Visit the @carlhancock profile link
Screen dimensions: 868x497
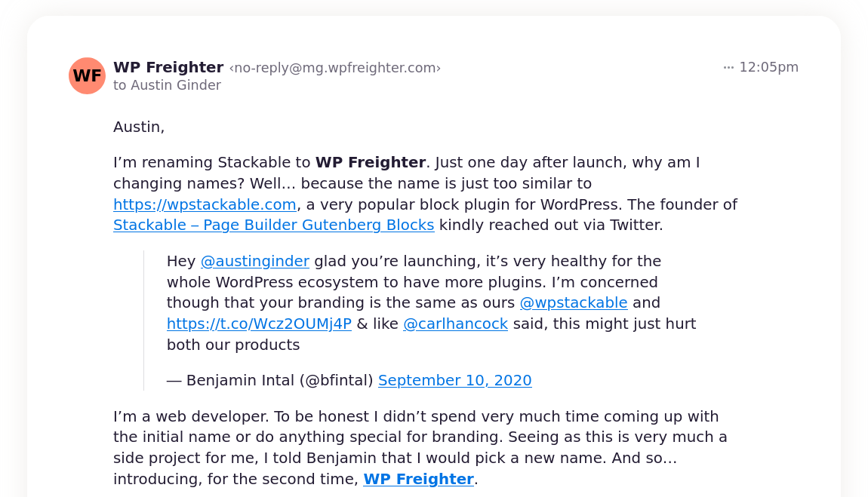tap(456, 324)
